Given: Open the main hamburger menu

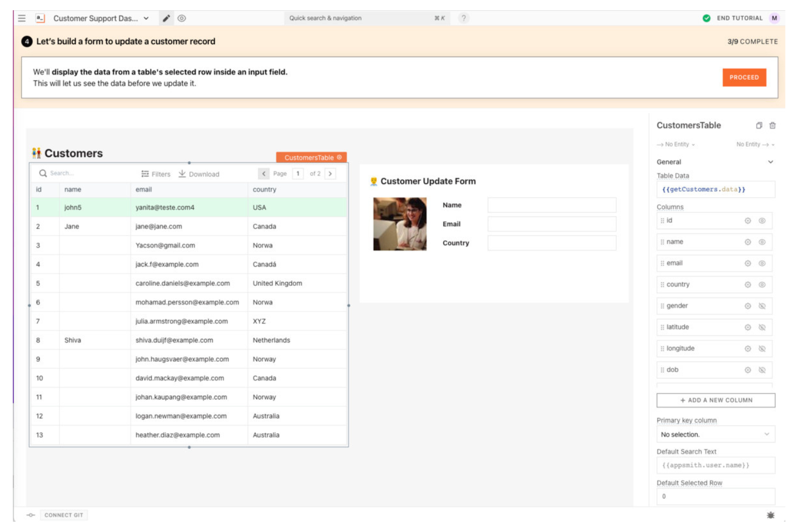Looking at the screenshot, I should (21, 18).
